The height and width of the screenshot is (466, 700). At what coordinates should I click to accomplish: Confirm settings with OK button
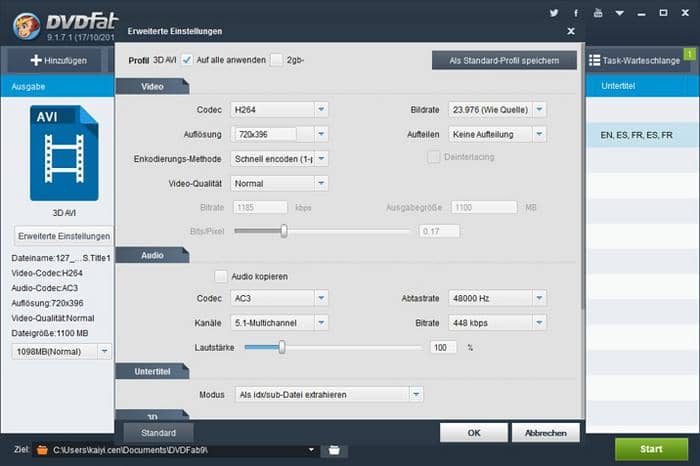tap(473, 433)
